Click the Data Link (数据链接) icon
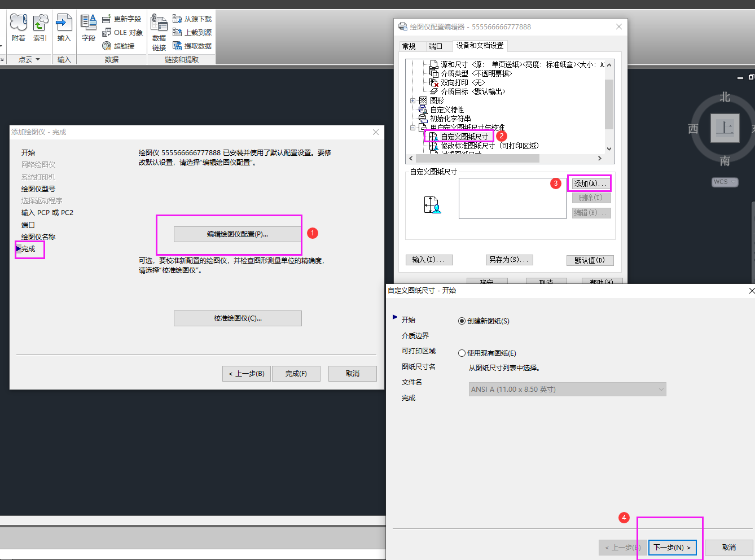The height and width of the screenshot is (560, 755). pyautogui.click(x=159, y=32)
